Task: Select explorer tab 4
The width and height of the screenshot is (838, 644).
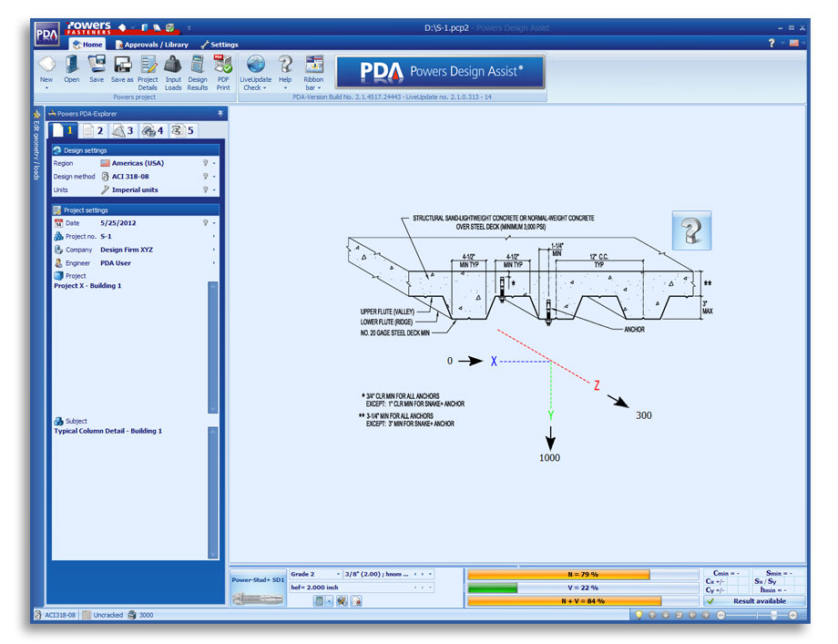Action: tap(153, 130)
